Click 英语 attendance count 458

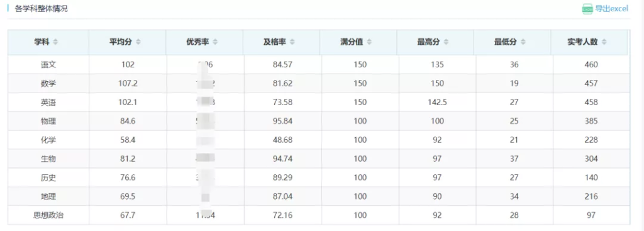(x=591, y=103)
